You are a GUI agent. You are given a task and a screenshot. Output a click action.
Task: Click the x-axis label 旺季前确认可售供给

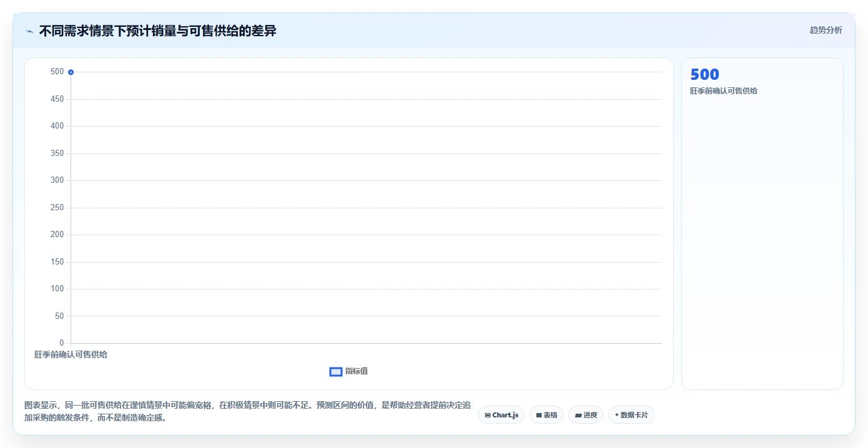71,354
